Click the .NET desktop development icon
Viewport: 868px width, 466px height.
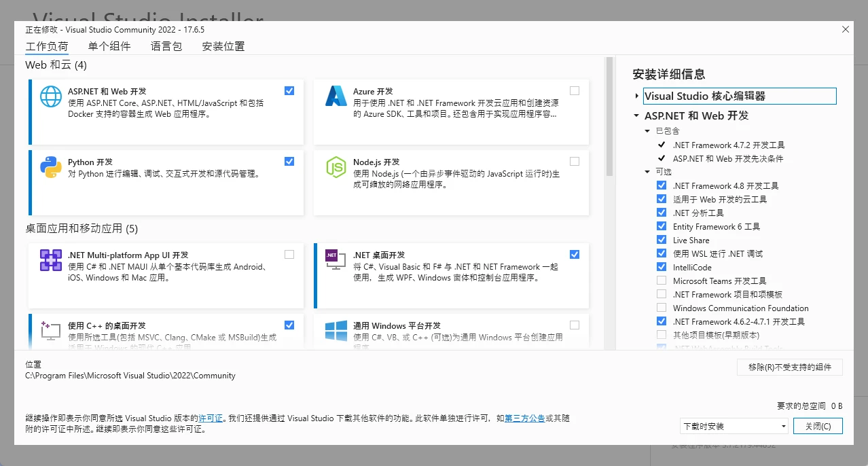pos(336,260)
